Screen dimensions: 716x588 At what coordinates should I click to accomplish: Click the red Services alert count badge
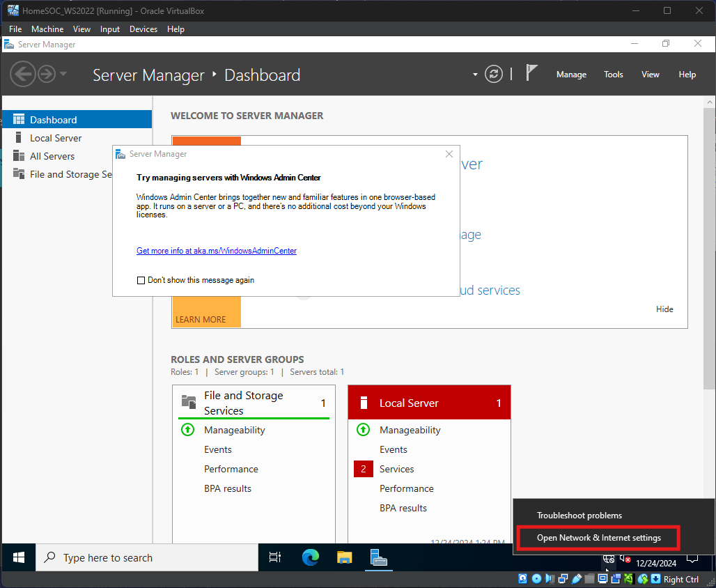click(363, 469)
